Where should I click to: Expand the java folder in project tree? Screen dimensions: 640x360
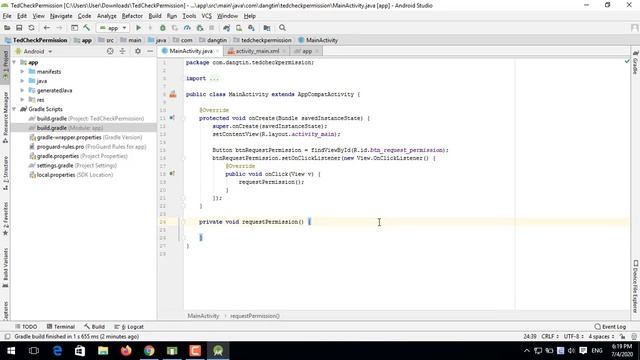[22, 81]
